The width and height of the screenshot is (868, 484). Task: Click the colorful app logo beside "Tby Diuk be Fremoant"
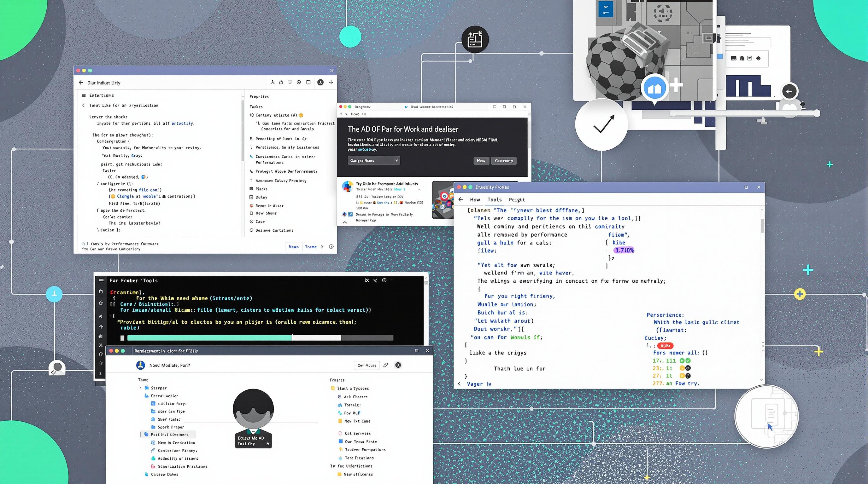point(347,186)
